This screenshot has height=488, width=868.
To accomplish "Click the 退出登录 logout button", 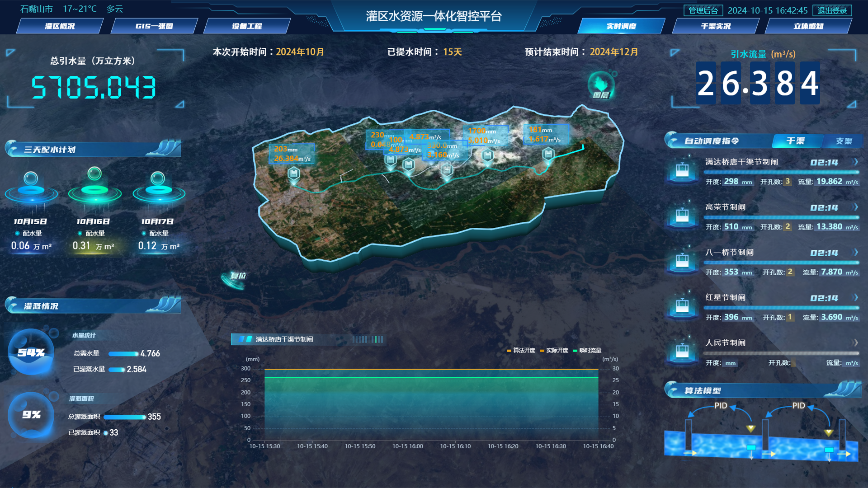I will pyautogui.click(x=832, y=10).
